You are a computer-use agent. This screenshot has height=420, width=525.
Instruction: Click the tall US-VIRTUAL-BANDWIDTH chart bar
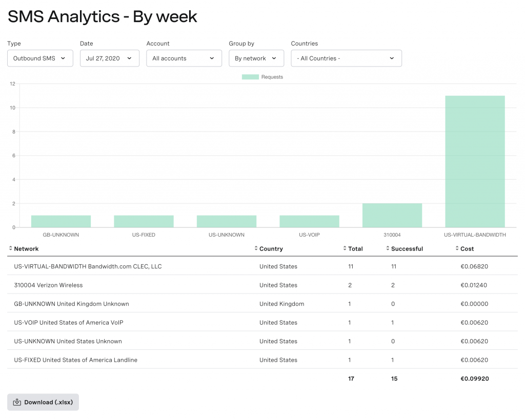coord(475,159)
